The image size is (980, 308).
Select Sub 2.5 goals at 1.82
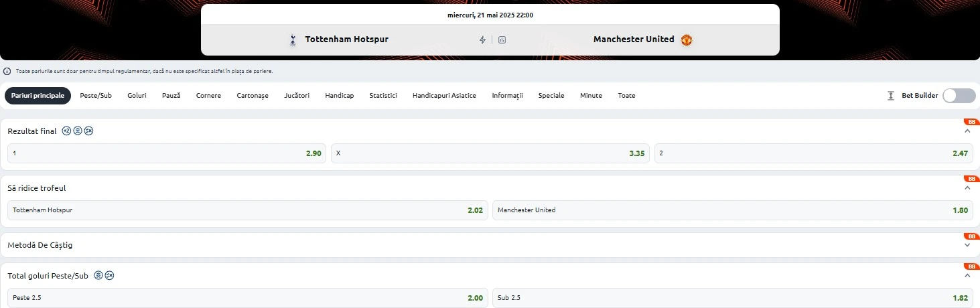pyautogui.click(x=732, y=297)
